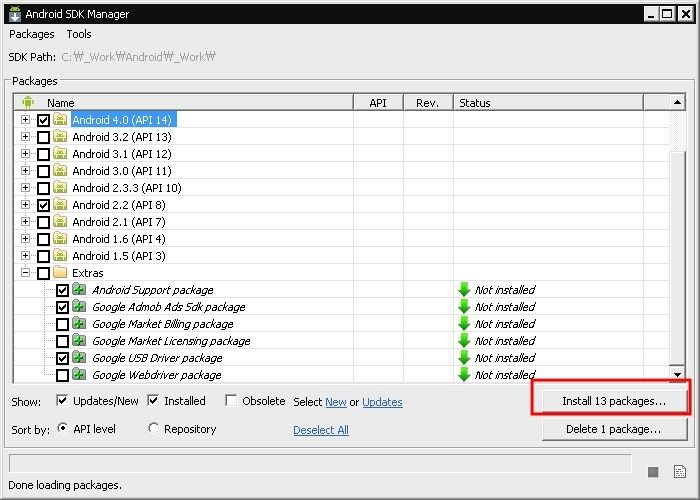The height and width of the screenshot is (500, 700).
Task: Expand the Android 2.1 (API 7) tree node
Action: 25,221
